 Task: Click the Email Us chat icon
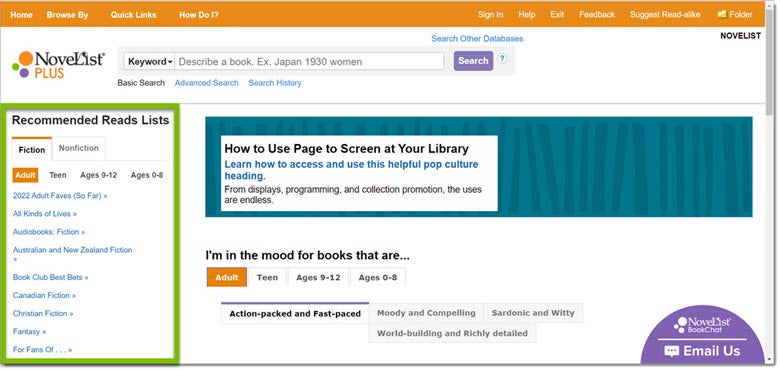tap(671, 351)
